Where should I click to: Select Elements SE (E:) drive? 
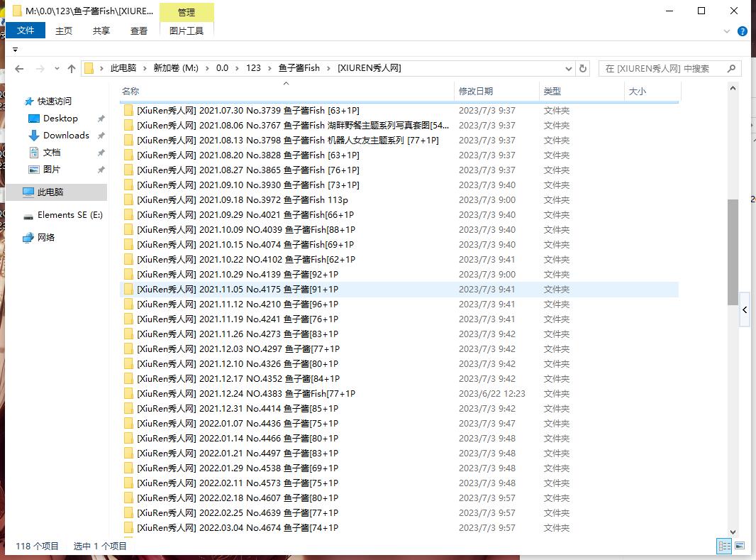tap(70, 214)
